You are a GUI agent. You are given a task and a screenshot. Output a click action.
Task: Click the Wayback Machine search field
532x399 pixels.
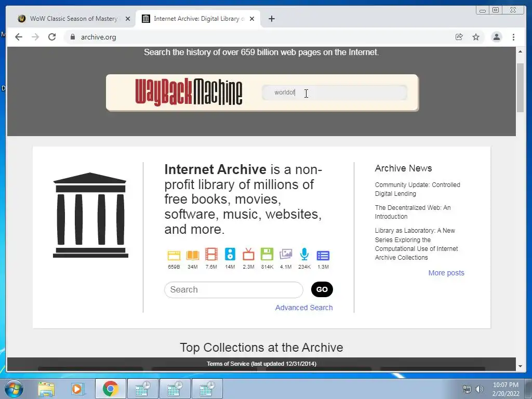pos(335,92)
